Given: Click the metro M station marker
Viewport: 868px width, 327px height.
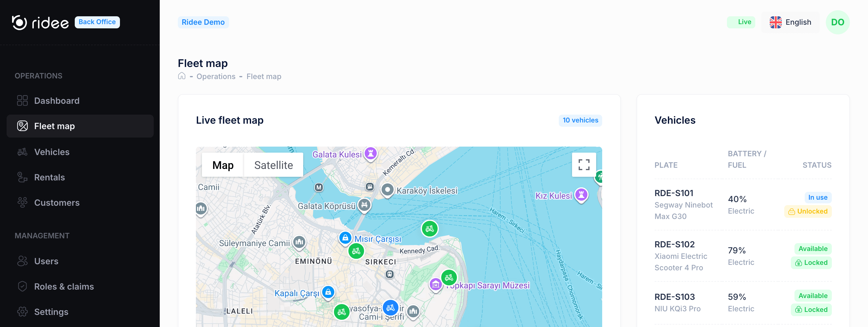Looking at the screenshot, I should click(x=319, y=187).
